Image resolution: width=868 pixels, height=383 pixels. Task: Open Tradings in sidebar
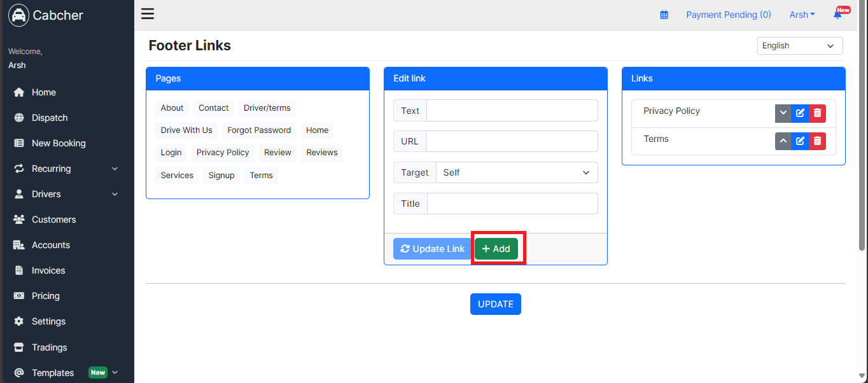pyautogui.click(x=49, y=347)
